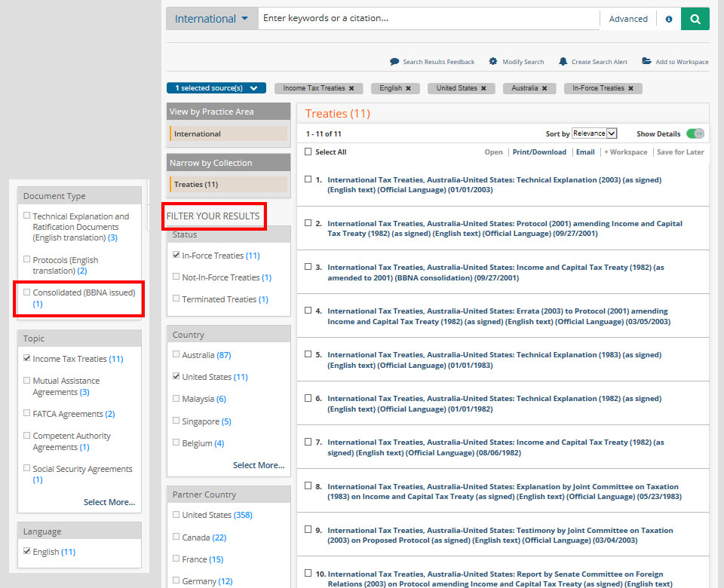Click into the keywords or citation search field
The width and height of the screenshot is (724, 588).
[x=428, y=19]
